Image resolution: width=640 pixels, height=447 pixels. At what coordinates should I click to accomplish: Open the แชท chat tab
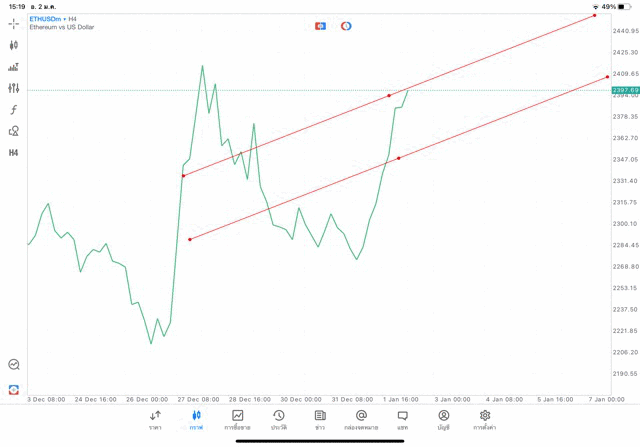(402, 419)
